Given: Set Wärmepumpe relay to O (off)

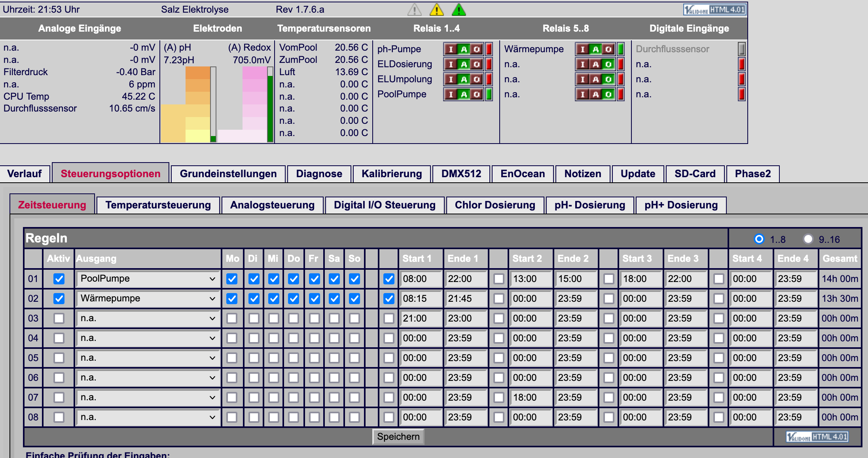Looking at the screenshot, I should (x=608, y=49).
